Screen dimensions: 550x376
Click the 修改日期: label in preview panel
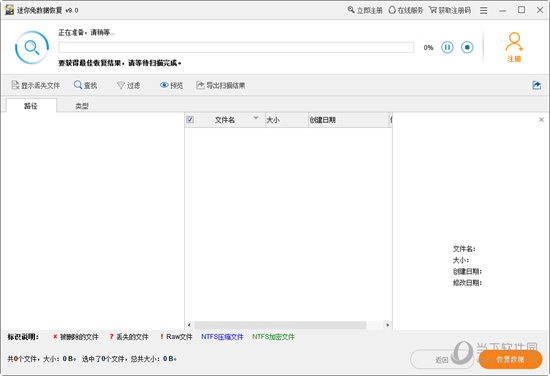click(x=467, y=283)
